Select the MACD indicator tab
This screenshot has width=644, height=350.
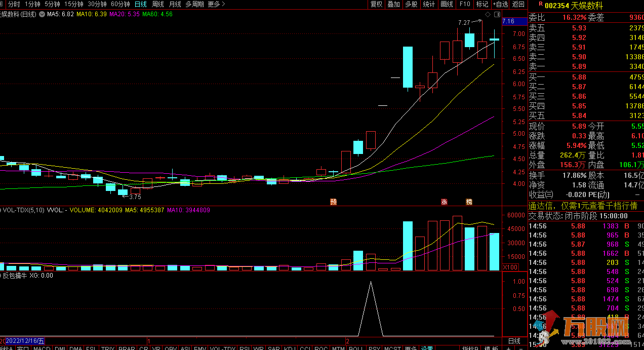pos(42,349)
